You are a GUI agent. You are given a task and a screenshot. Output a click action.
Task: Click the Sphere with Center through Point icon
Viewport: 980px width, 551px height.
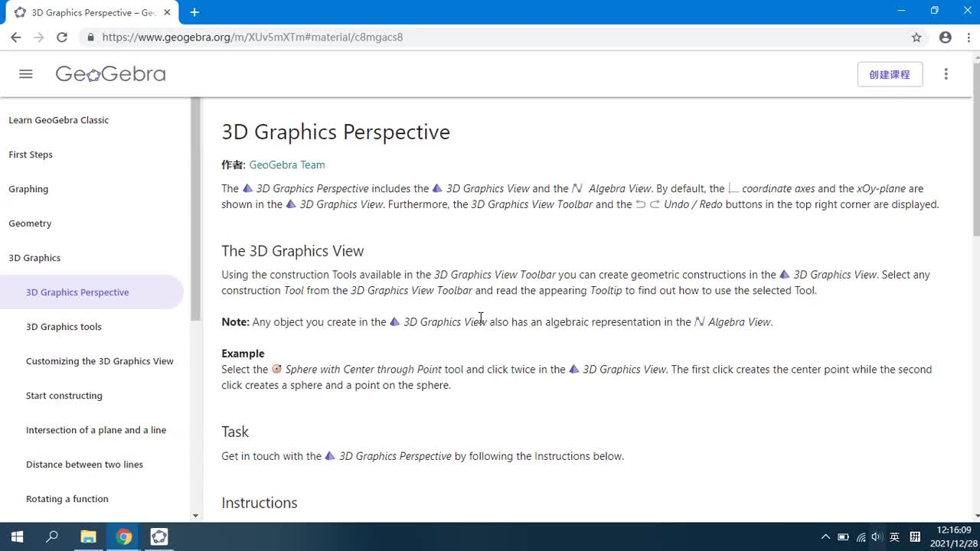[x=276, y=369]
